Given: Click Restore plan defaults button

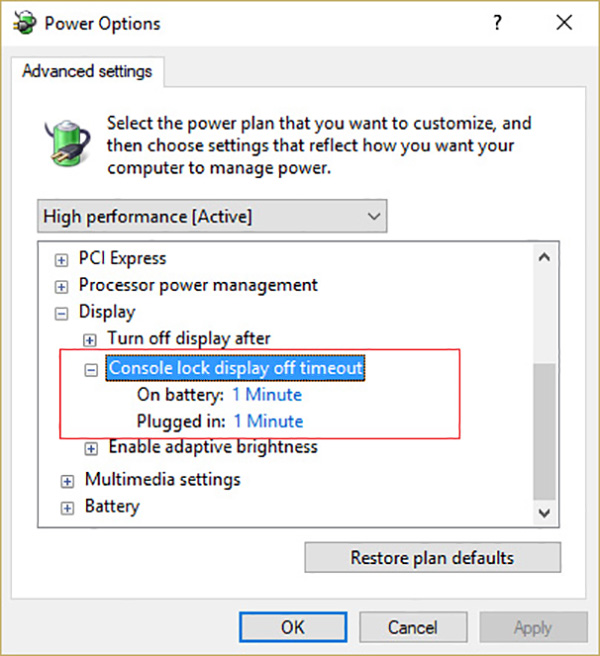Looking at the screenshot, I should (x=432, y=558).
